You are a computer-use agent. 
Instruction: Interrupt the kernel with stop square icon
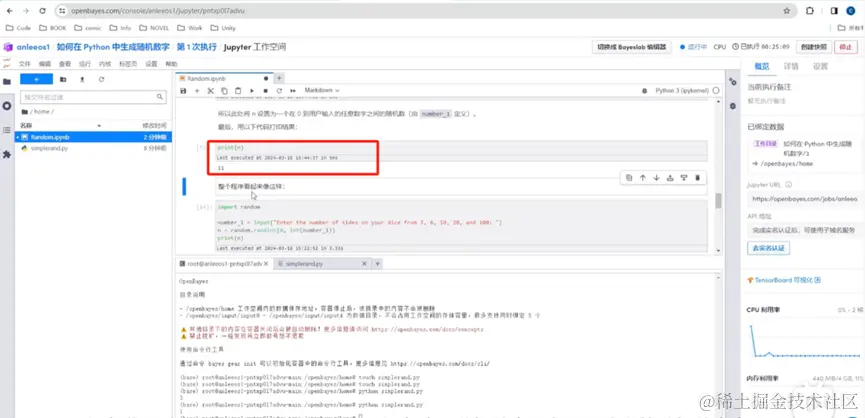(265, 90)
